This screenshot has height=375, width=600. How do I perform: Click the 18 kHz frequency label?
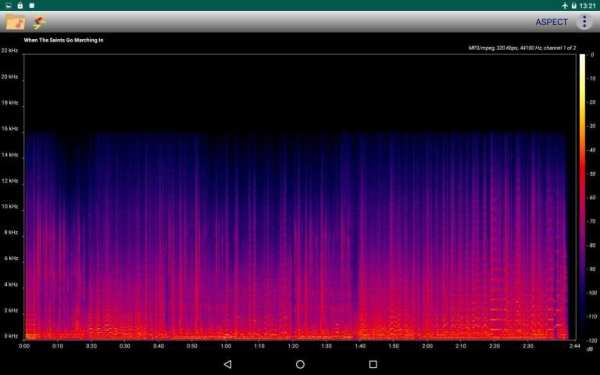tap(9, 103)
